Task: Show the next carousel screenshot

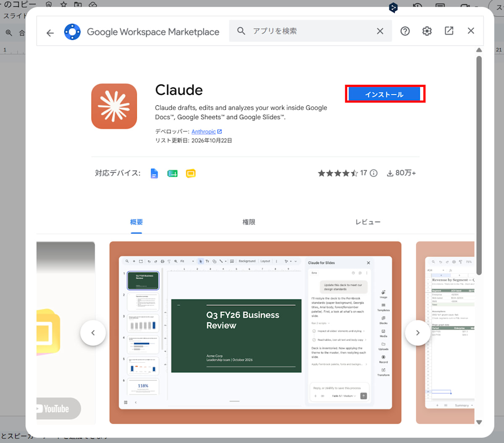Action: point(417,333)
